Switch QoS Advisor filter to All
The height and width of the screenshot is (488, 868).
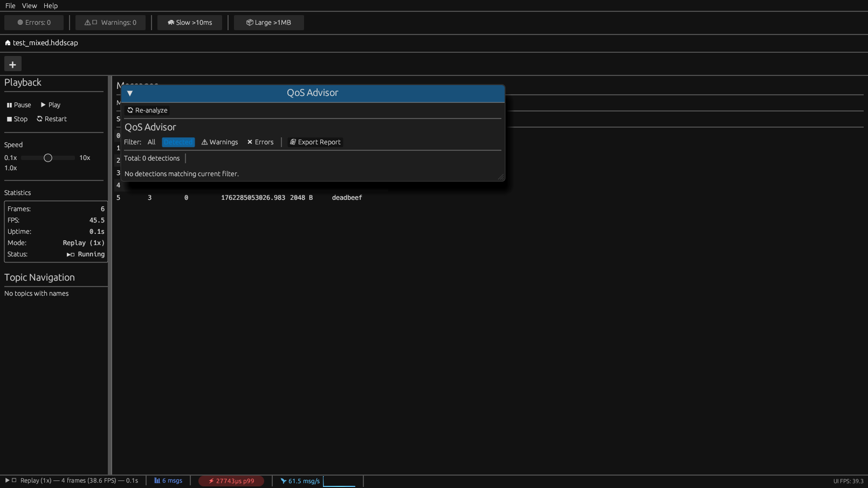pos(151,142)
